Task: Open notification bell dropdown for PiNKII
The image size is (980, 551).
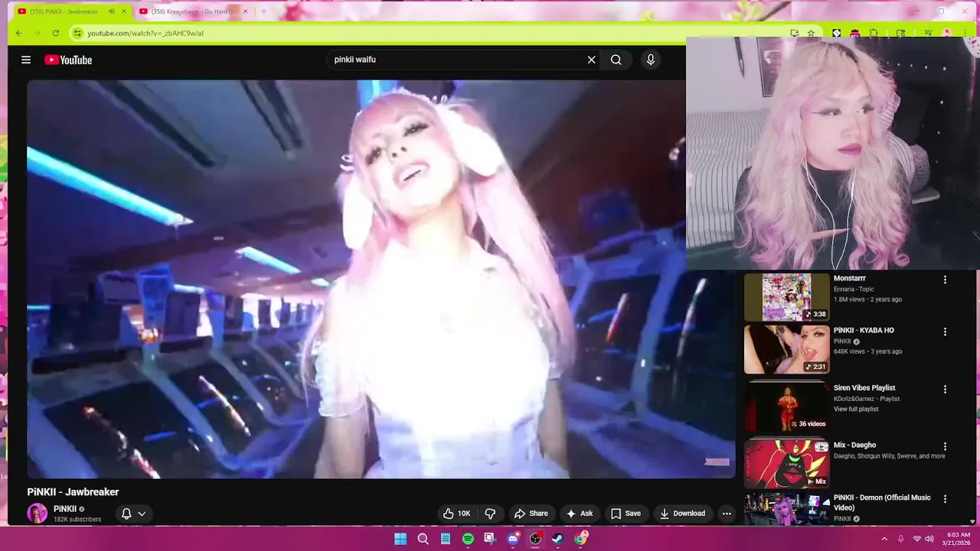Action: click(133, 514)
